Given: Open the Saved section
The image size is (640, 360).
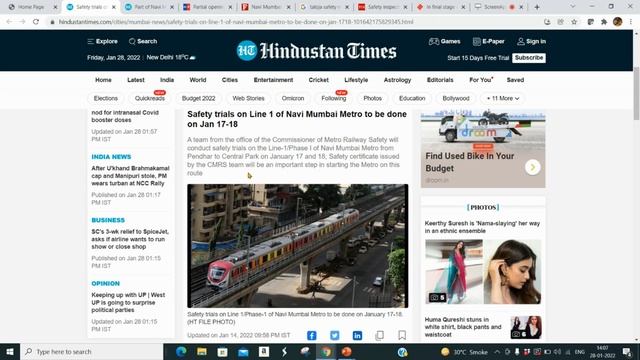Looking at the screenshot, I should [516, 80].
